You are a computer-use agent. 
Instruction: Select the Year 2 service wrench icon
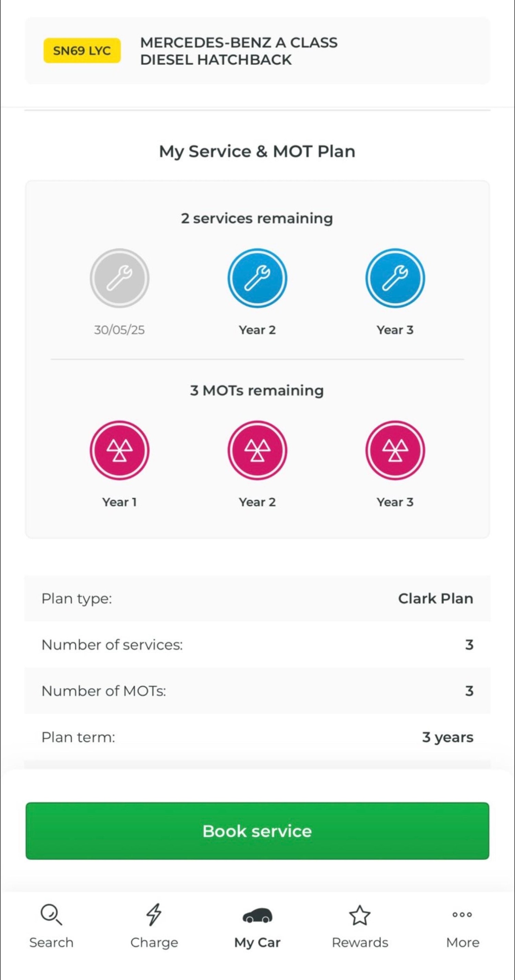[257, 278]
